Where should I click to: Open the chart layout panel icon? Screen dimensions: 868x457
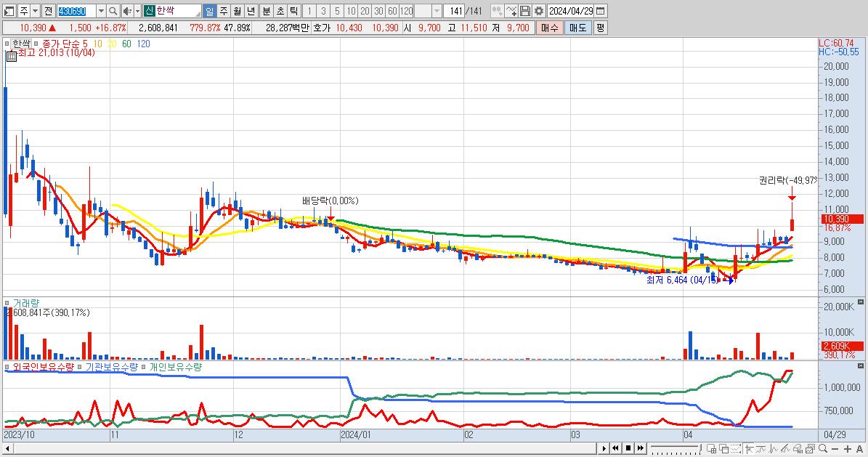coord(9,11)
